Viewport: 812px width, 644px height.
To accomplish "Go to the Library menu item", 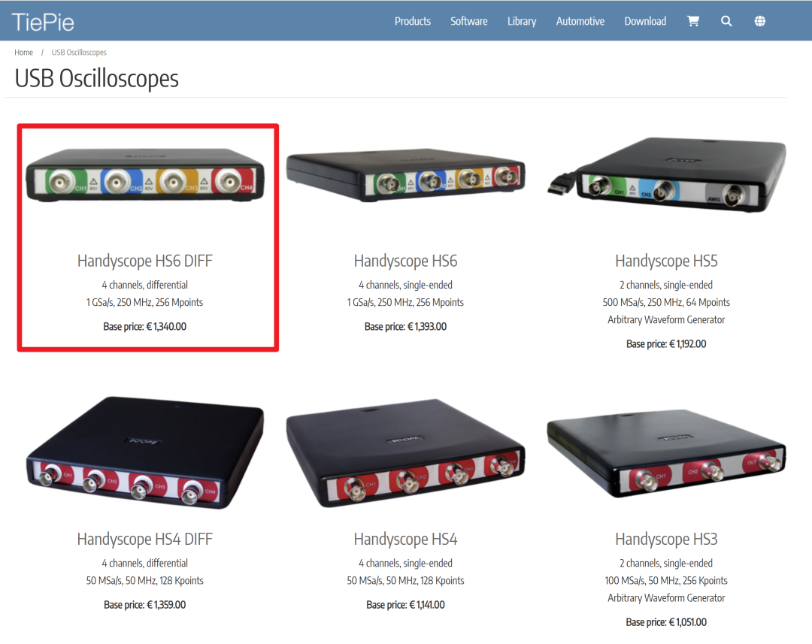I will coord(522,21).
